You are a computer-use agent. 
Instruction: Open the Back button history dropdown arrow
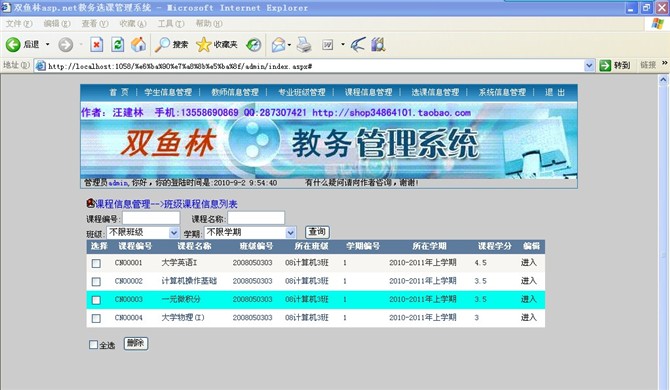(x=47, y=44)
